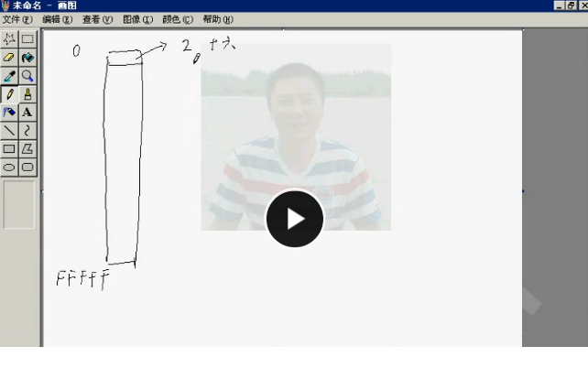Click the tool options box below toolbox
The height and width of the screenshot is (368, 588).
click(x=18, y=205)
